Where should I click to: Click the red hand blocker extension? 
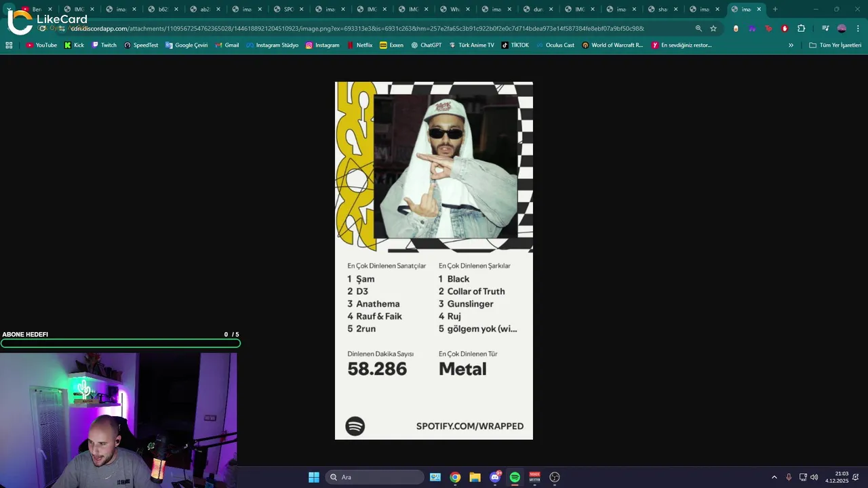(x=785, y=28)
